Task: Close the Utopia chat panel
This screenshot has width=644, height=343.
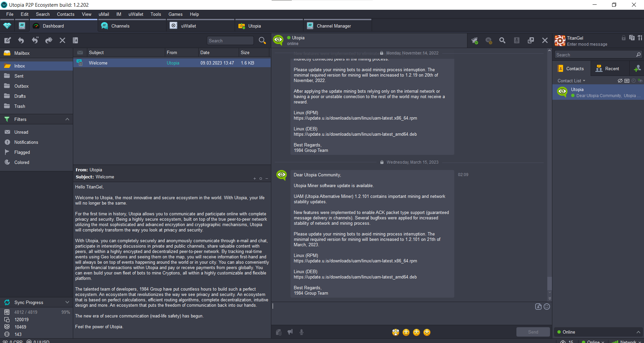Action: (x=545, y=40)
